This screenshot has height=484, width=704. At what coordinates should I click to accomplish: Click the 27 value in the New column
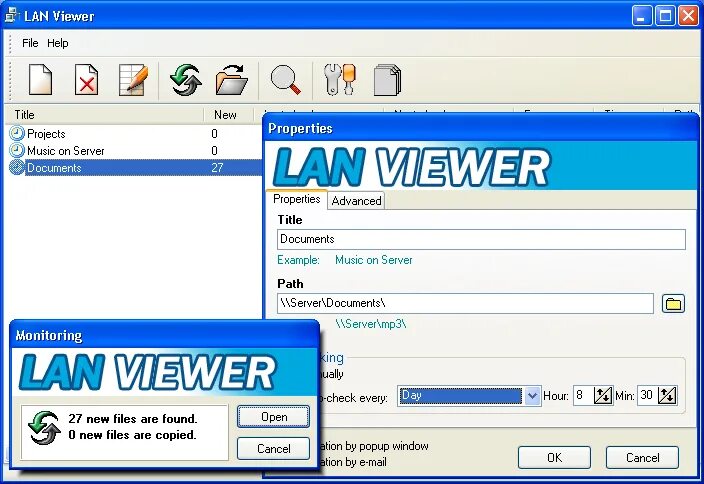point(217,168)
